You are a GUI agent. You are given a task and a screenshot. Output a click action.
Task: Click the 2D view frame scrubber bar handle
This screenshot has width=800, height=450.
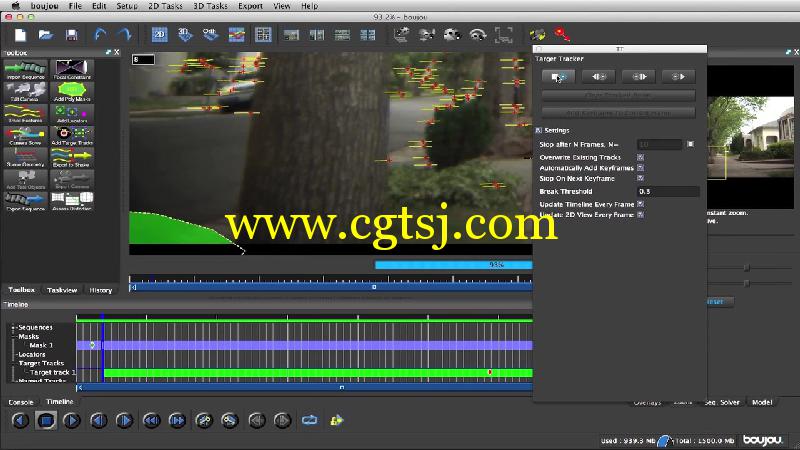[x=374, y=287]
